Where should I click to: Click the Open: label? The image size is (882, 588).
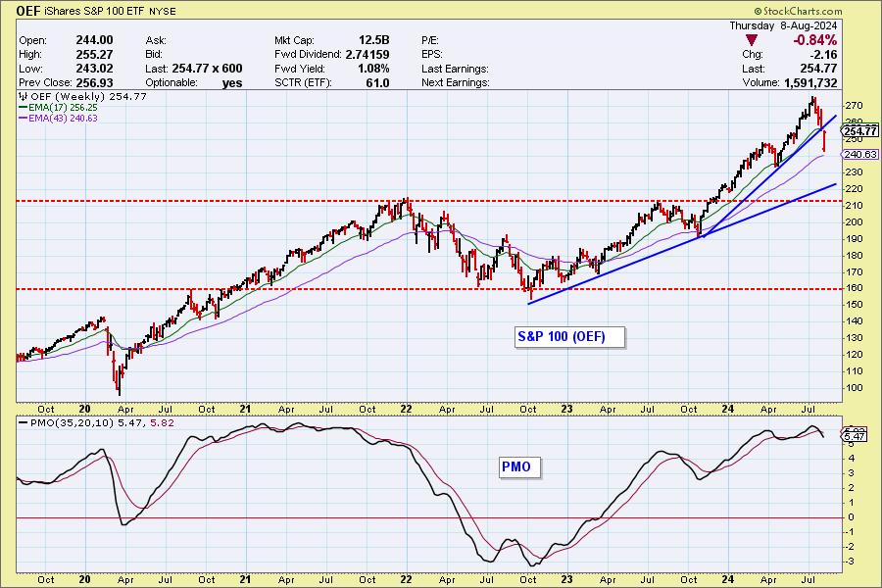32,40
